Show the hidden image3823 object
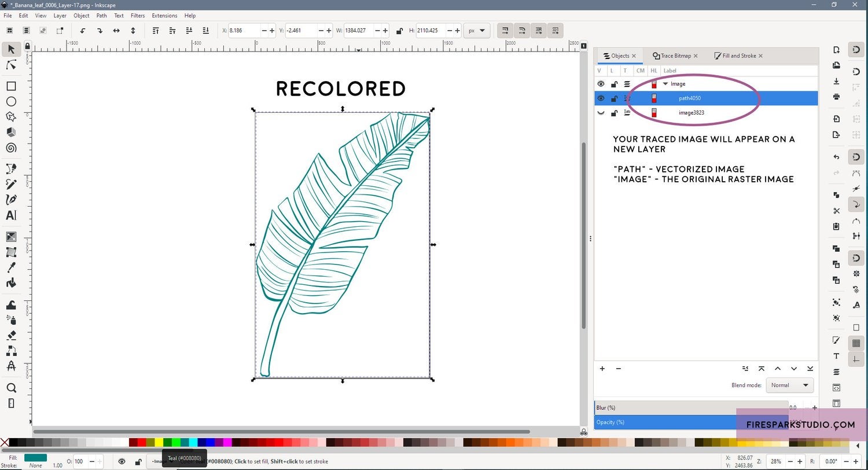868x470 pixels. (x=601, y=113)
